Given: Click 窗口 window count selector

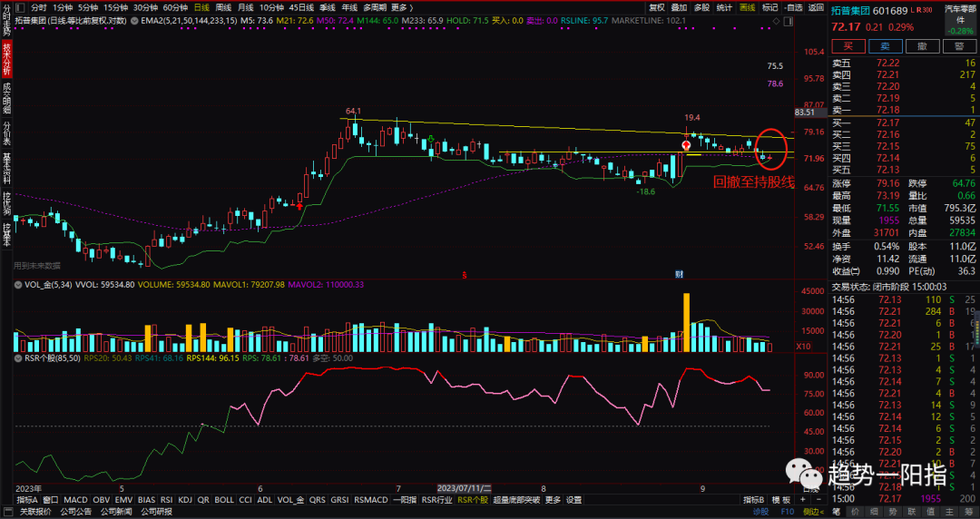Looking at the screenshot, I should 51,500.
